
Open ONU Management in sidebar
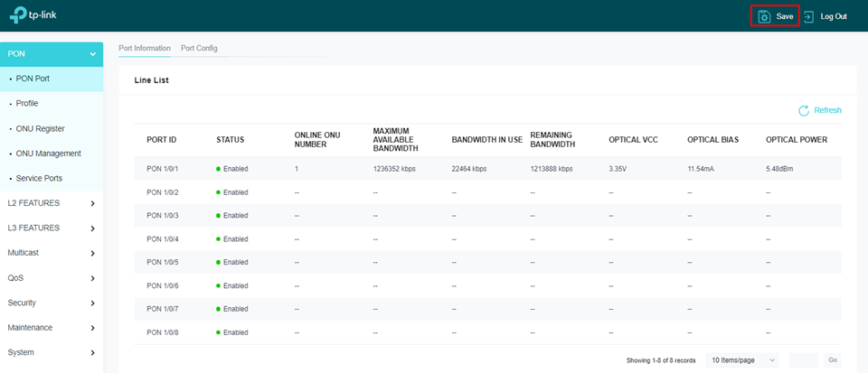click(x=48, y=154)
